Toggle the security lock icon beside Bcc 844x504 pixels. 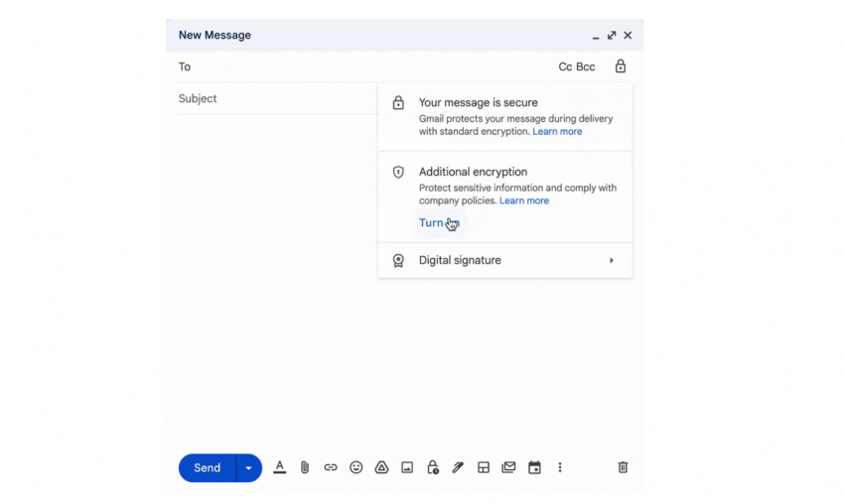tap(621, 66)
